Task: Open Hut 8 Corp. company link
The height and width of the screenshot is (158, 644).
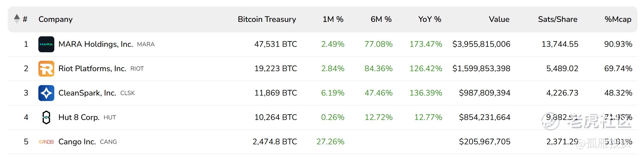Action: pos(79,117)
